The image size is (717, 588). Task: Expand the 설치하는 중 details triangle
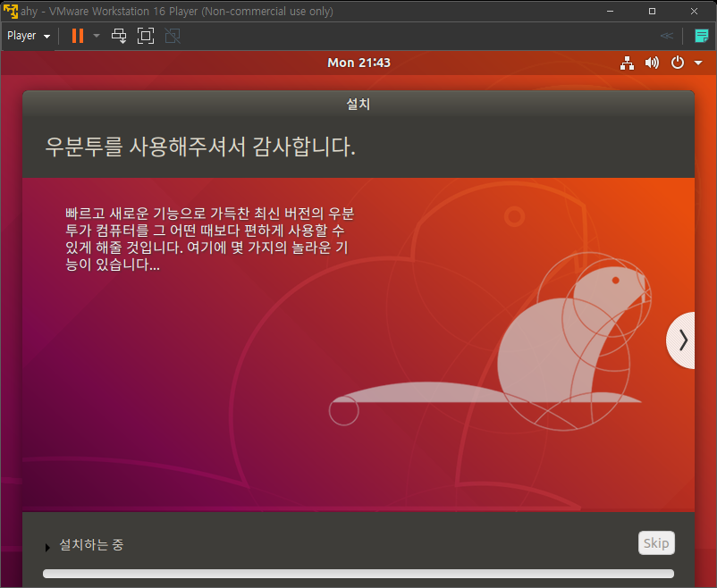tap(47, 547)
